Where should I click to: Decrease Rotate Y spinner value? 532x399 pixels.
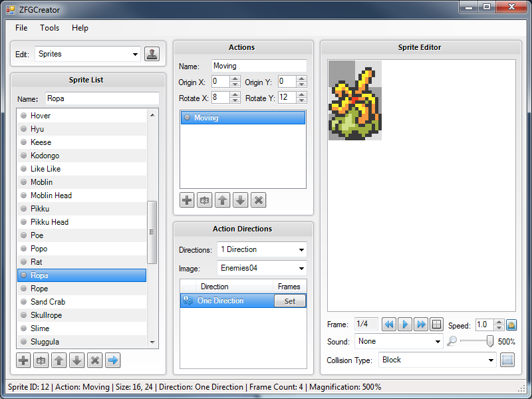coord(301,100)
